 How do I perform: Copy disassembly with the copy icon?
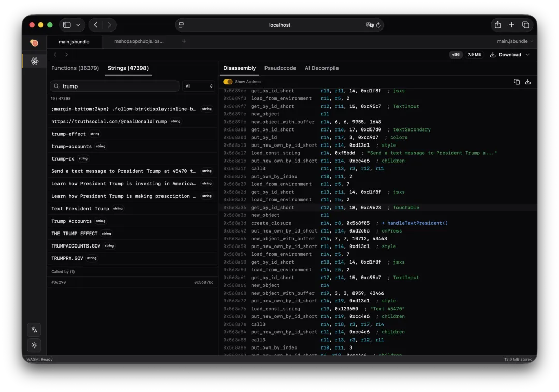pos(517,82)
